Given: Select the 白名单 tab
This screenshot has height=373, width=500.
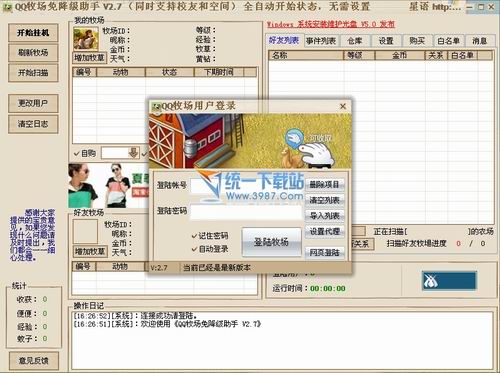Looking at the screenshot, I should (x=448, y=41).
